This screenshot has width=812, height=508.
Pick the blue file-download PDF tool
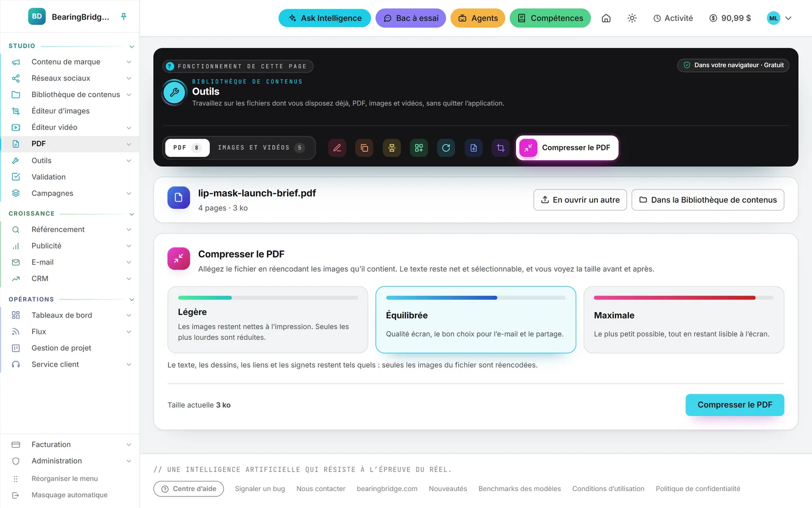(474, 148)
